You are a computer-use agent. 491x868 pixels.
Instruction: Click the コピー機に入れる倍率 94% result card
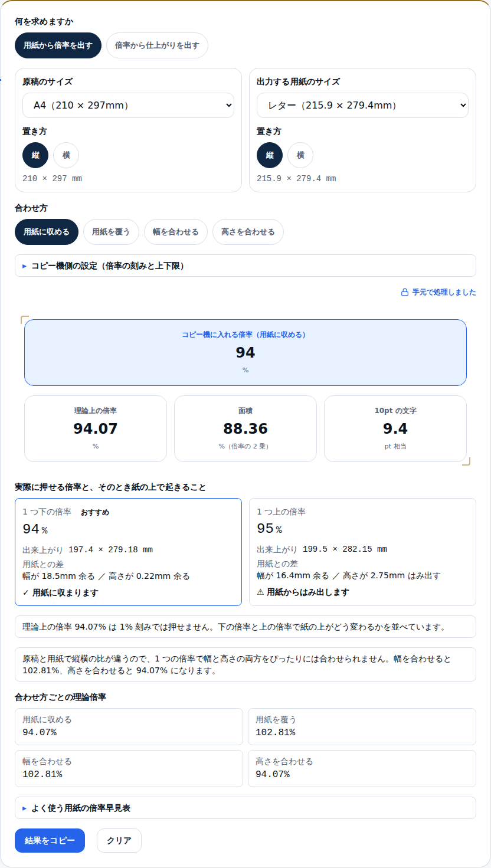(245, 352)
